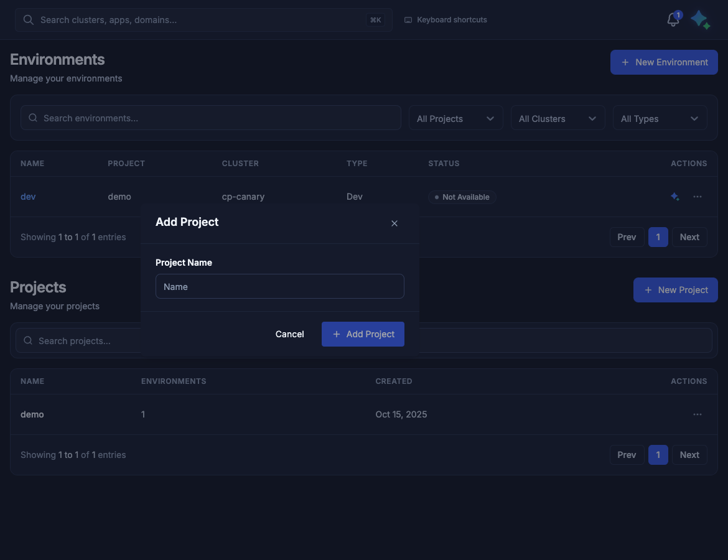Click the search icon in projects search

[28, 340]
